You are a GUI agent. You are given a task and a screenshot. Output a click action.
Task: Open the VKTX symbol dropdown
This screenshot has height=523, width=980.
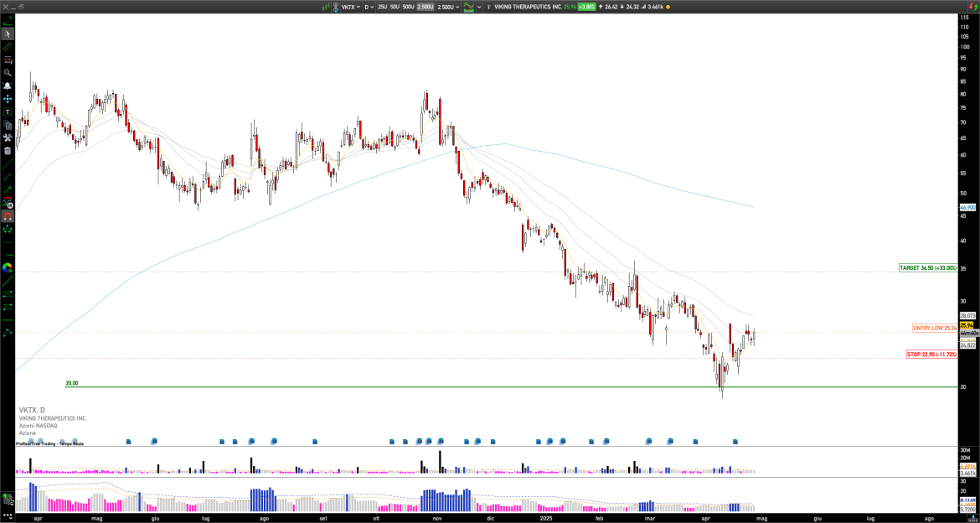click(350, 7)
